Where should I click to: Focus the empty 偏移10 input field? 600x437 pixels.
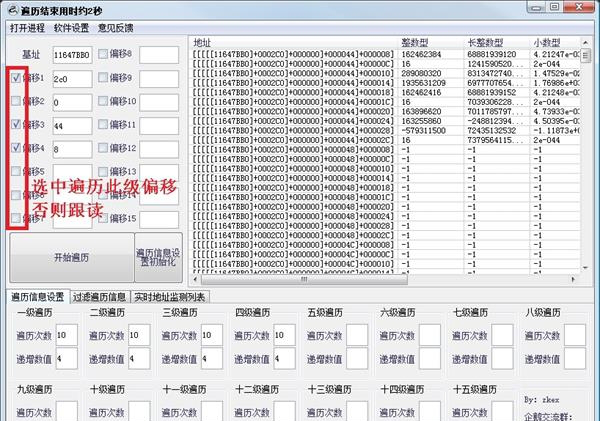pos(159,103)
